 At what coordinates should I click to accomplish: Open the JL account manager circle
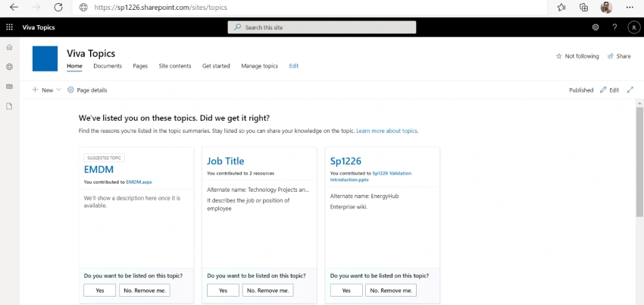[634, 27]
